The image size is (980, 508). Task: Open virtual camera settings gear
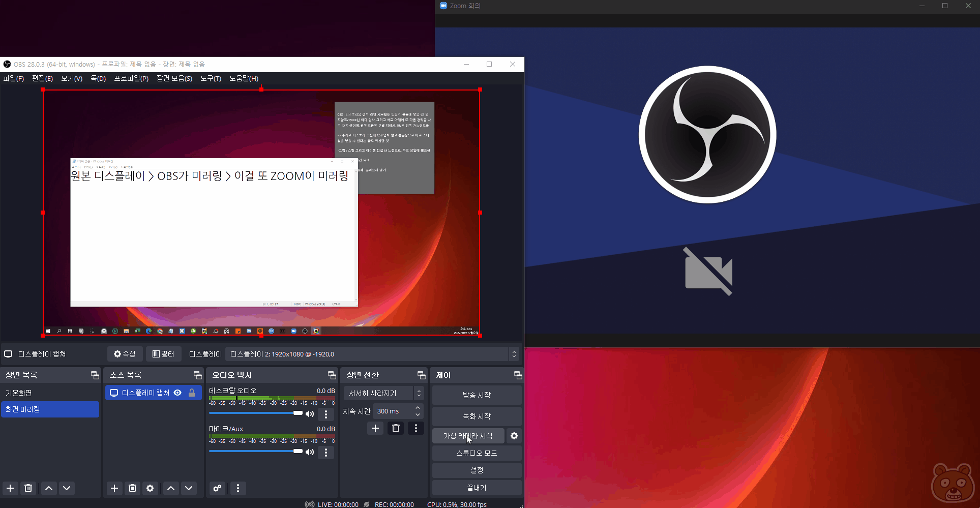pyautogui.click(x=514, y=436)
